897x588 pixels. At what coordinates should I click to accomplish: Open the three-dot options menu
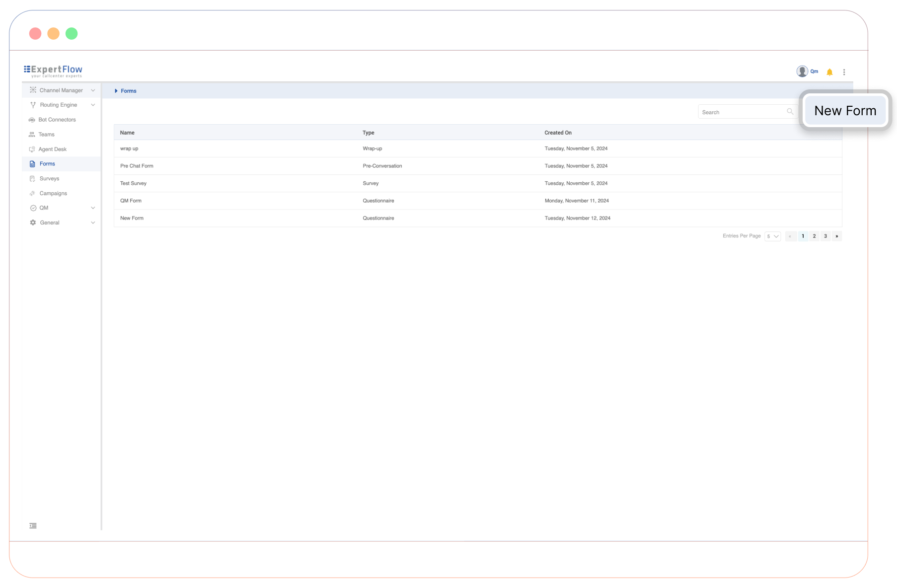tap(844, 72)
